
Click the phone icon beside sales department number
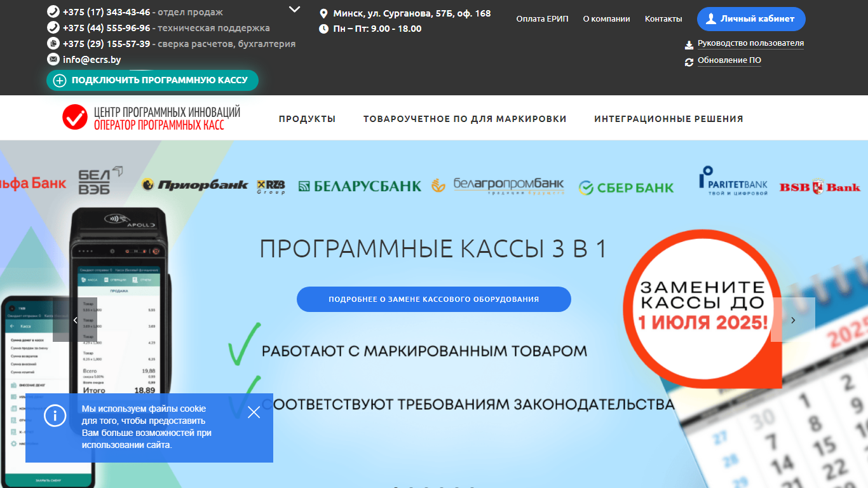(x=53, y=12)
